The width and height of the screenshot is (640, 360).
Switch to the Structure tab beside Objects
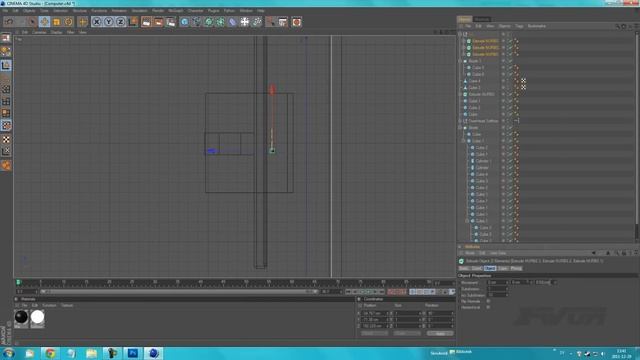click(x=482, y=19)
